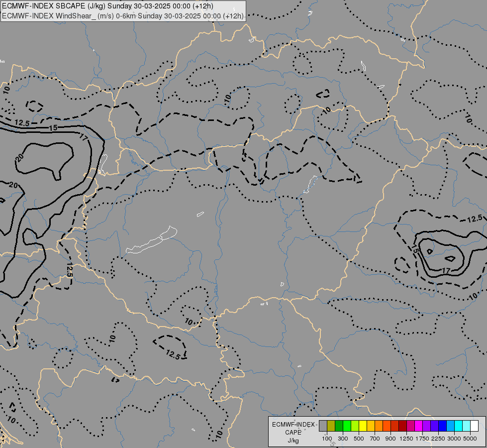Click the ECMWF-INDEX label in the legend

click(293, 425)
